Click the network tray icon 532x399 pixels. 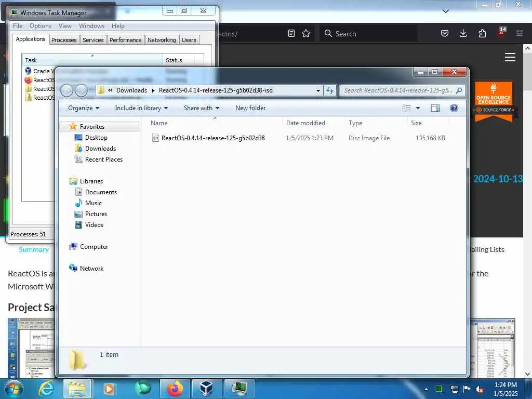point(454,389)
